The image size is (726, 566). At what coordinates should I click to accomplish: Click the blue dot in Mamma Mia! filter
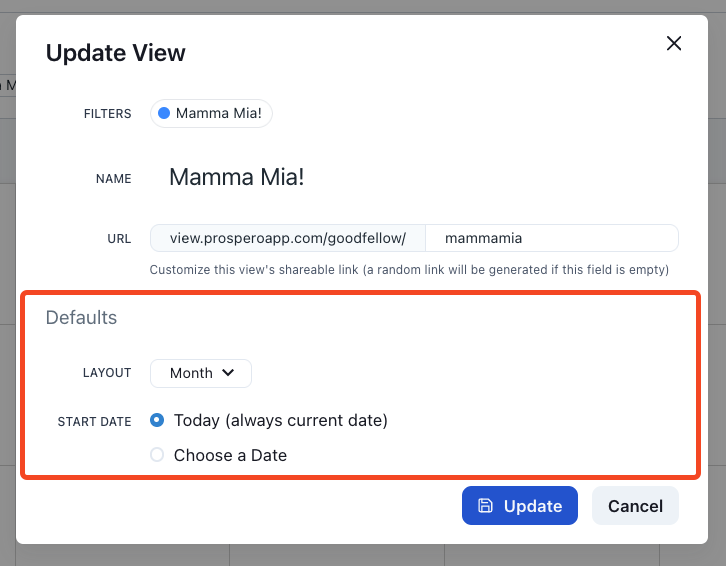164,114
